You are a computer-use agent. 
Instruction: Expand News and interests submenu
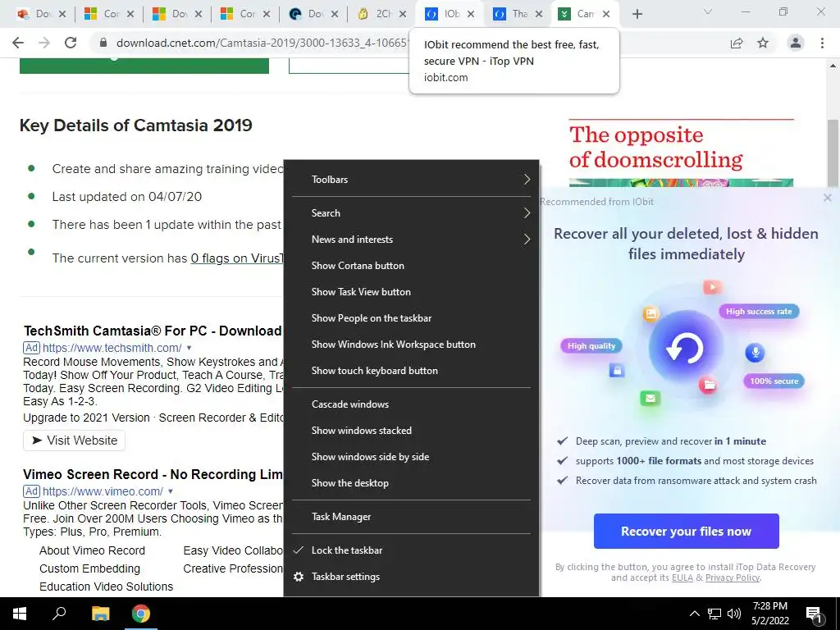(x=412, y=240)
